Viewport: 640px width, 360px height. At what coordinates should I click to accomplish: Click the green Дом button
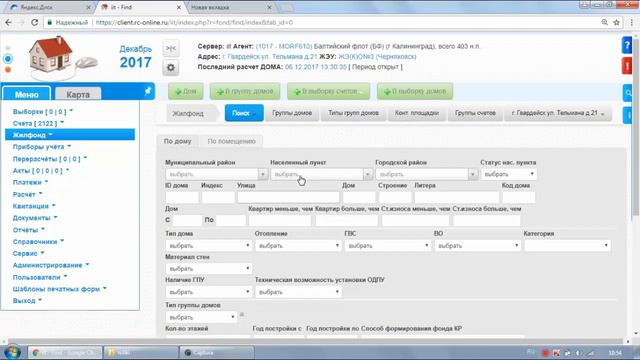coord(186,91)
